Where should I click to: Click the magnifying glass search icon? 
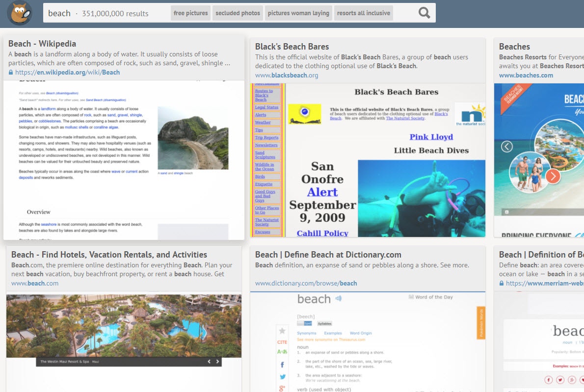point(424,13)
